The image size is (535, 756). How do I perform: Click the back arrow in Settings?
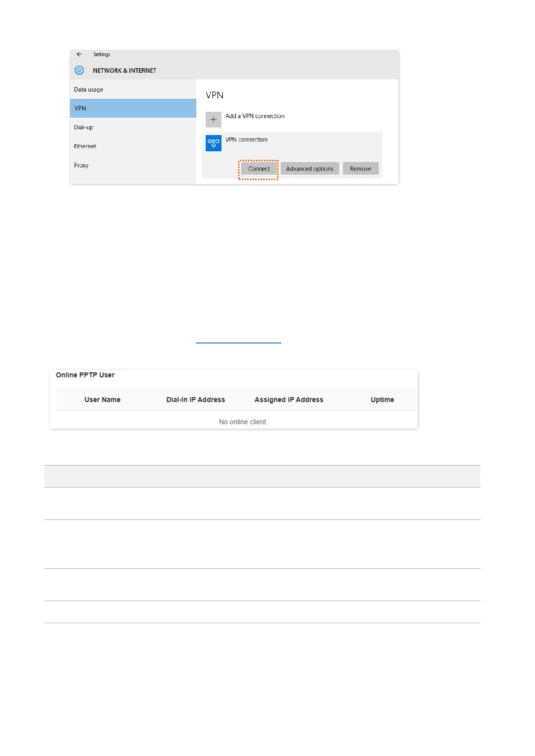79,54
